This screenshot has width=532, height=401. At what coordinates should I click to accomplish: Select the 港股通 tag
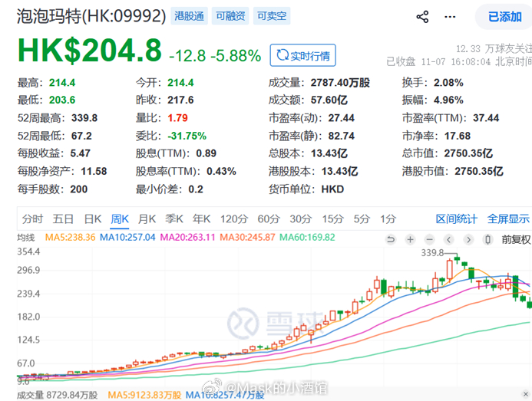[x=189, y=16]
